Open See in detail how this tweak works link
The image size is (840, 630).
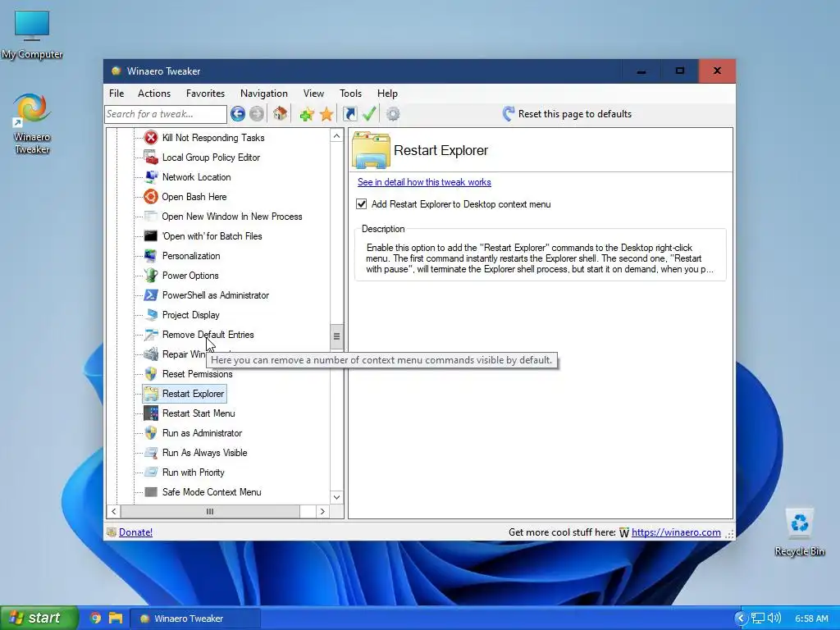[x=424, y=182]
